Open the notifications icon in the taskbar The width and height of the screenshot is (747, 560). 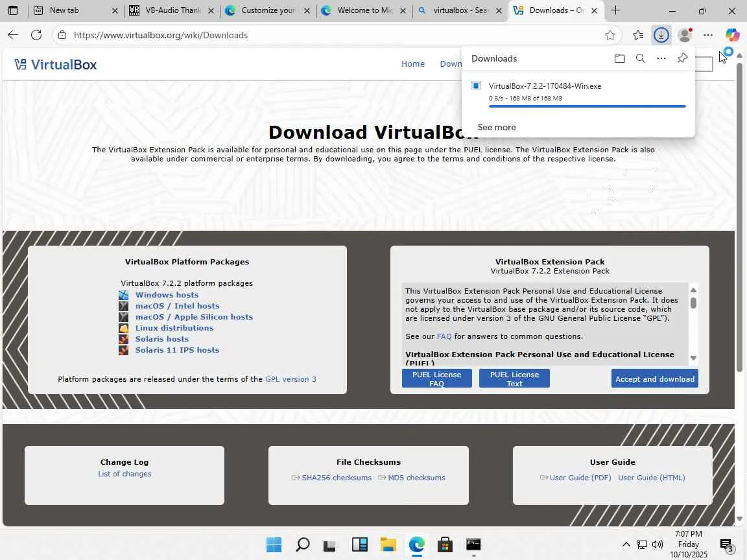pyautogui.click(x=727, y=545)
